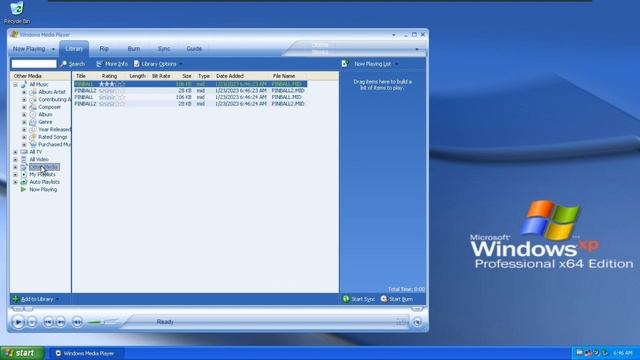Select Album tree item
640x360 pixels.
pyautogui.click(x=45, y=115)
